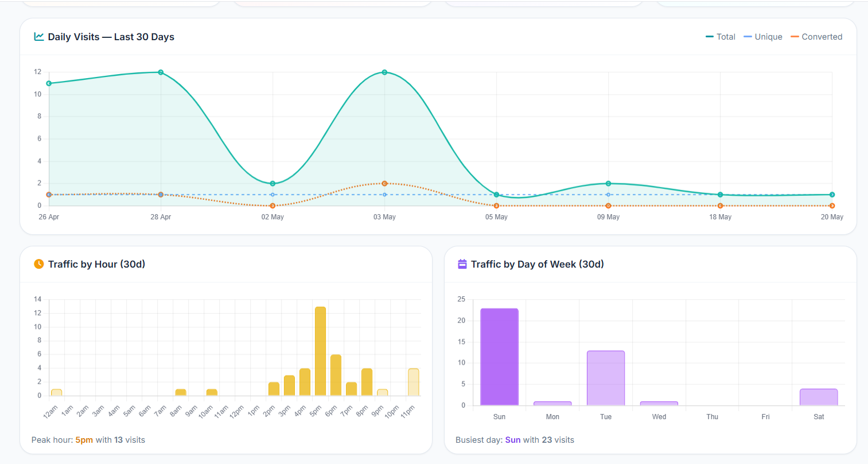Click the 12am bar in hourly chart
868x464 pixels.
tap(56, 393)
